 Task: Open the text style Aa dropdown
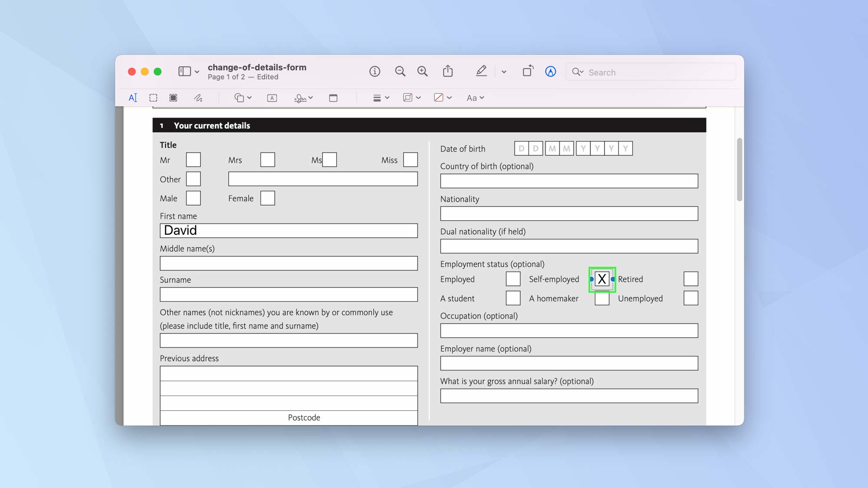(474, 98)
